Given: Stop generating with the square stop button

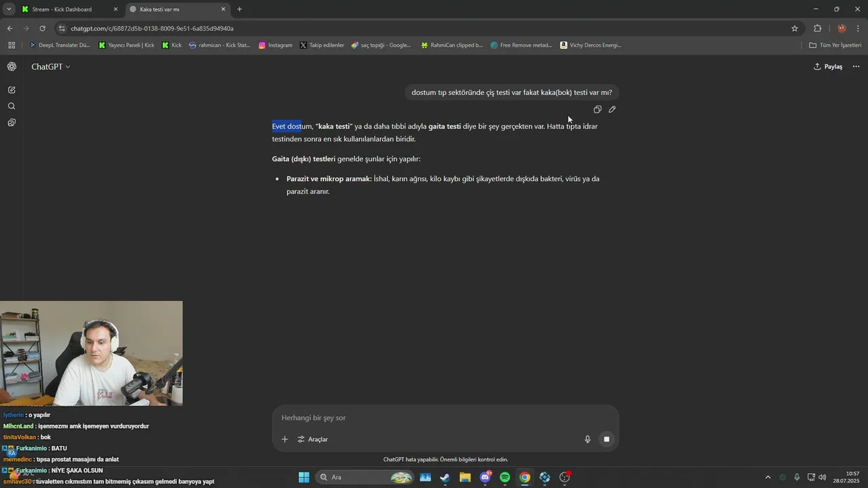Looking at the screenshot, I should [x=607, y=439].
